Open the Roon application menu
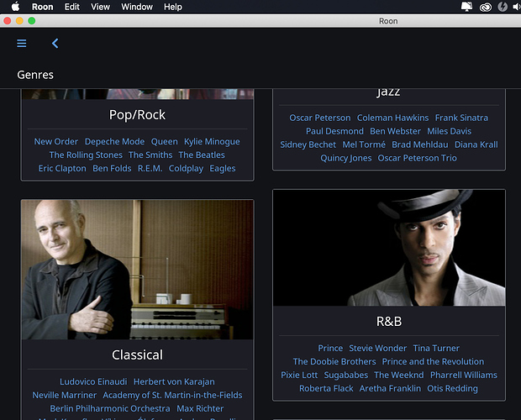Image resolution: width=521 pixels, height=420 pixels. [x=42, y=7]
